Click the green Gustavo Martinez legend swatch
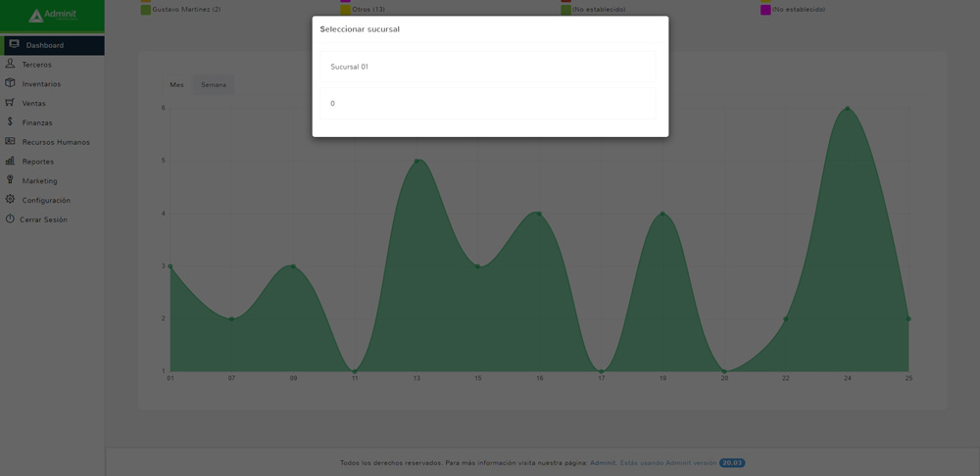The height and width of the screenshot is (476, 980). [x=146, y=10]
